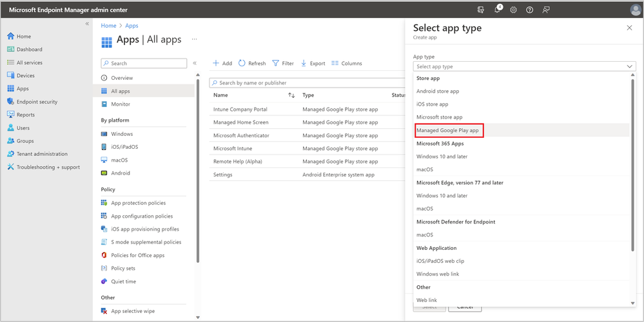Open Remote Help (Alpha) app row
The height and width of the screenshot is (322, 644).
point(307,162)
